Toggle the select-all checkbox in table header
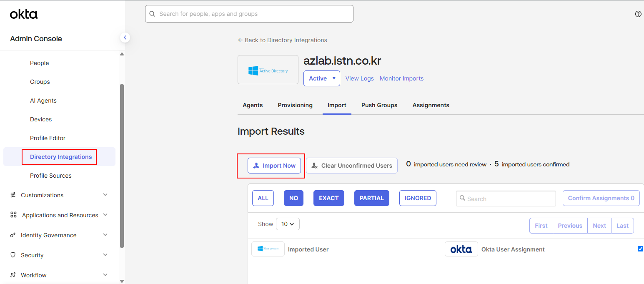The height and width of the screenshot is (284, 644). pos(640,249)
